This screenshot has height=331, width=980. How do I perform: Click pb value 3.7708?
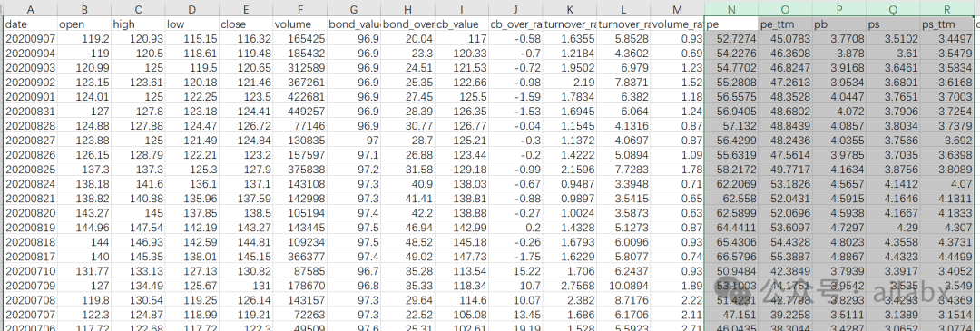coord(838,39)
